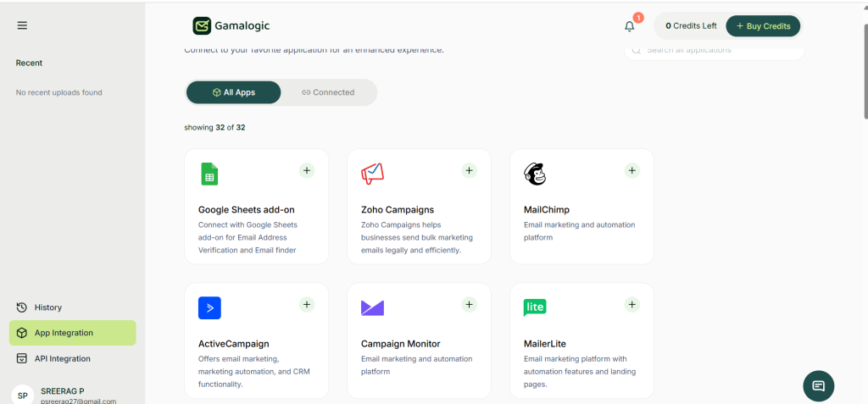Switch to the All Apps tab
Screen dimensions: 868x404
[x=234, y=92]
